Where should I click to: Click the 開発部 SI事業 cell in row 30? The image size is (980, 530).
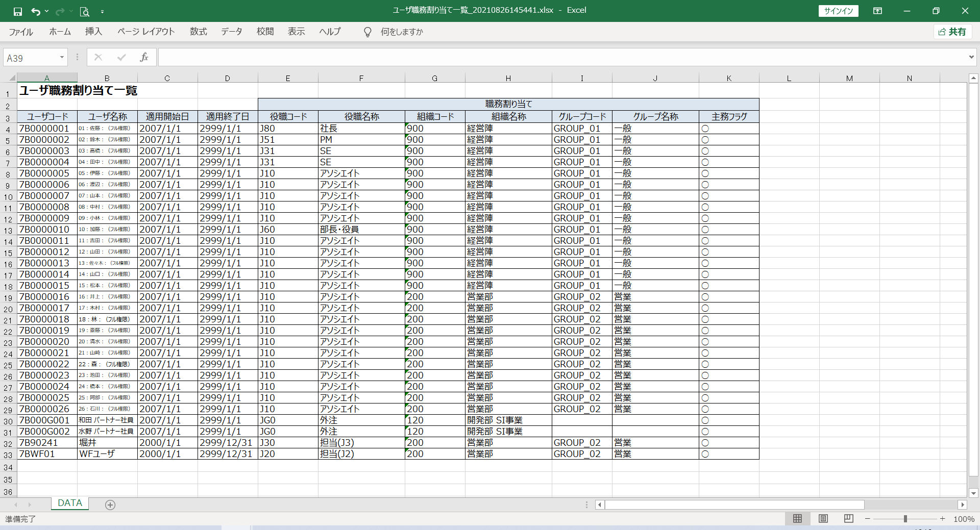pyautogui.click(x=508, y=420)
